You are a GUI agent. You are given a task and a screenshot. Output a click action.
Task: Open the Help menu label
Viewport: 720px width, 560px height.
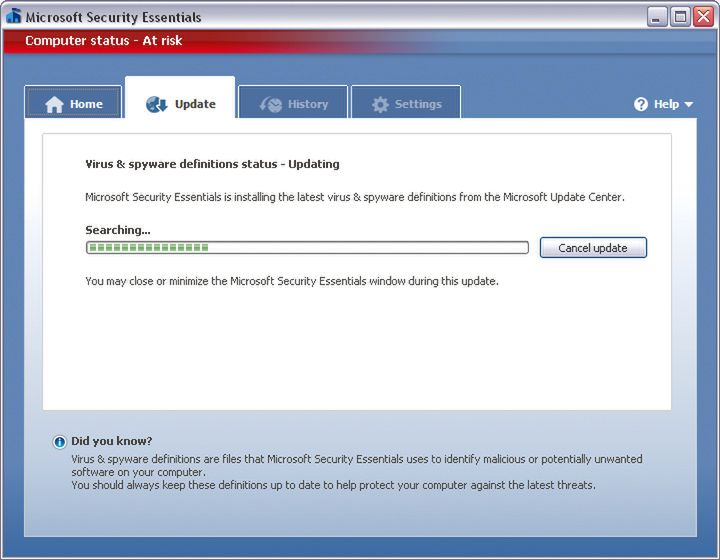pyautogui.click(x=666, y=104)
